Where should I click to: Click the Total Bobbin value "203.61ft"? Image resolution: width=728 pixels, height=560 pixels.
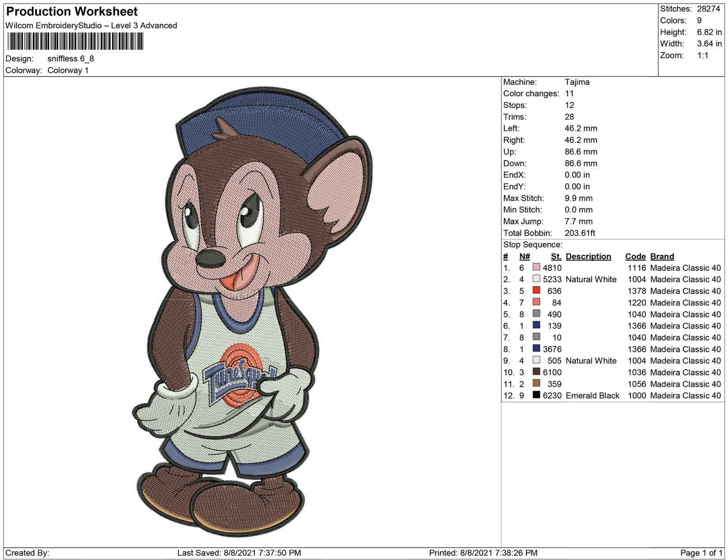(580, 233)
